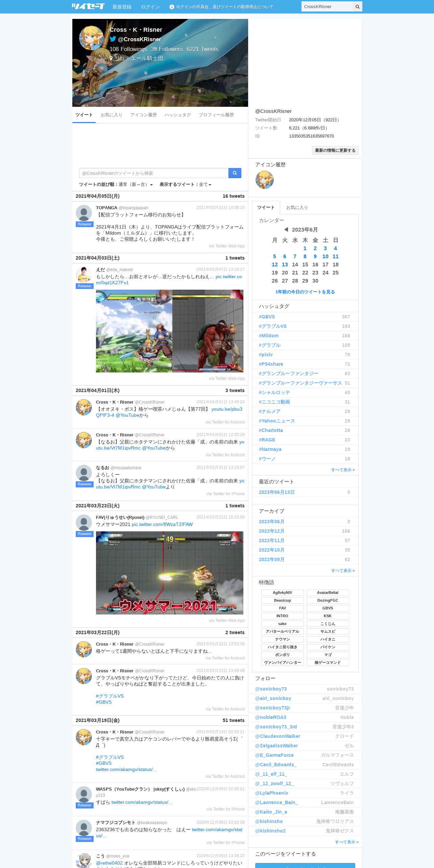Open @sonicboy73 follow link
This screenshot has height=868, width=434.
point(271,689)
